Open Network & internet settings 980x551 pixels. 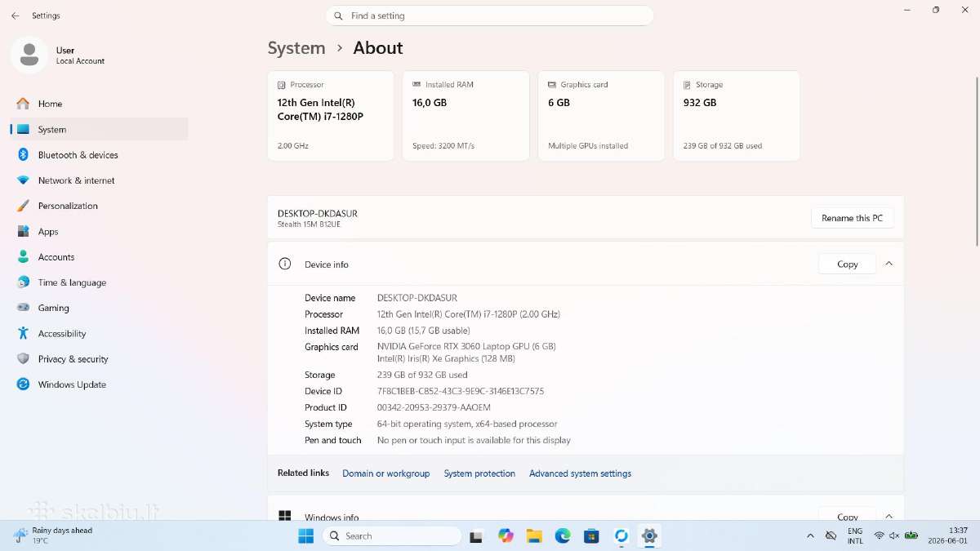[x=76, y=180]
